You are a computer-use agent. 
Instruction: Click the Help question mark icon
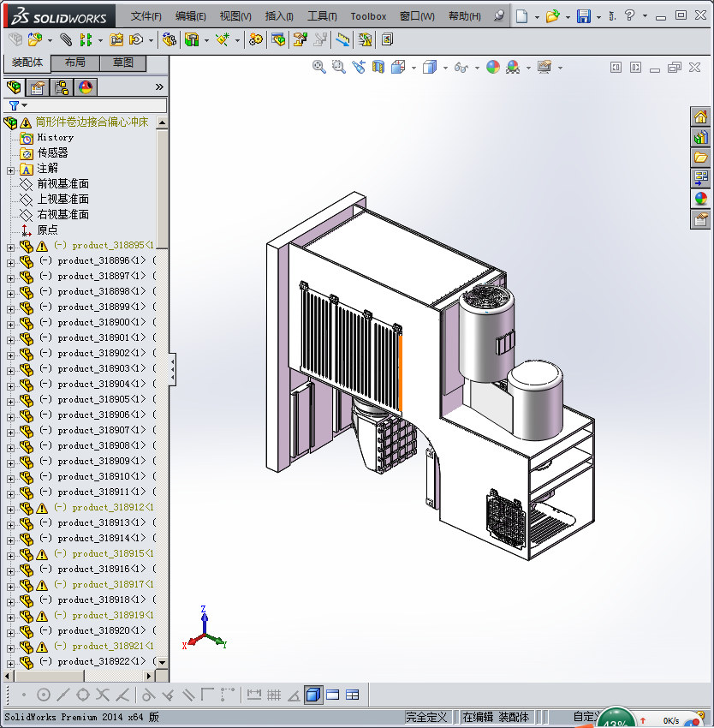pyautogui.click(x=629, y=15)
